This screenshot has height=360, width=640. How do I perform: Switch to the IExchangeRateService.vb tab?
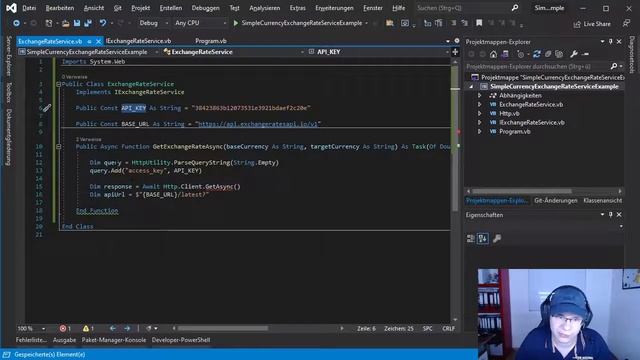(x=139, y=41)
